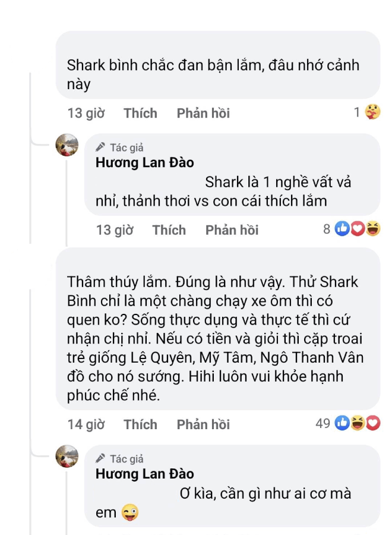The height and width of the screenshot is (535, 392).
Task: Open the '14 giờ' timestamp link
Action: 86,424
